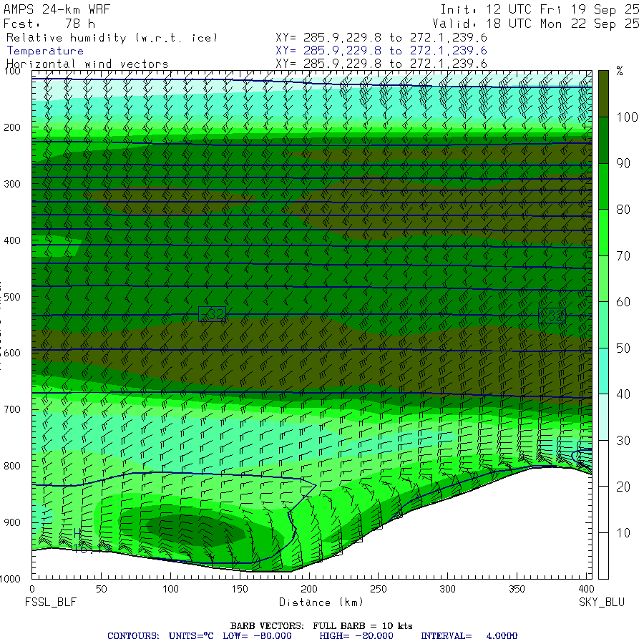The height and width of the screenshot is (644, 644).
Task: Select the forecast hour text 'Fcst: 78 h'
Action: [x=49, y=24]
